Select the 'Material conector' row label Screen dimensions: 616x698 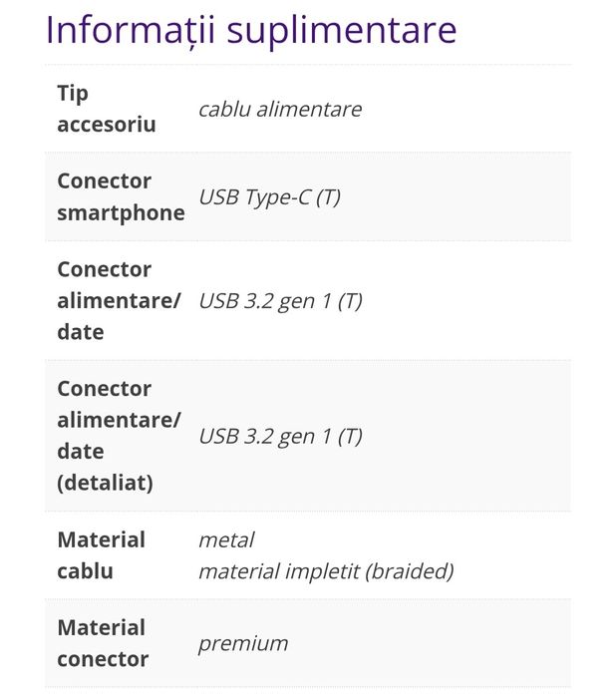coord(103,643)
